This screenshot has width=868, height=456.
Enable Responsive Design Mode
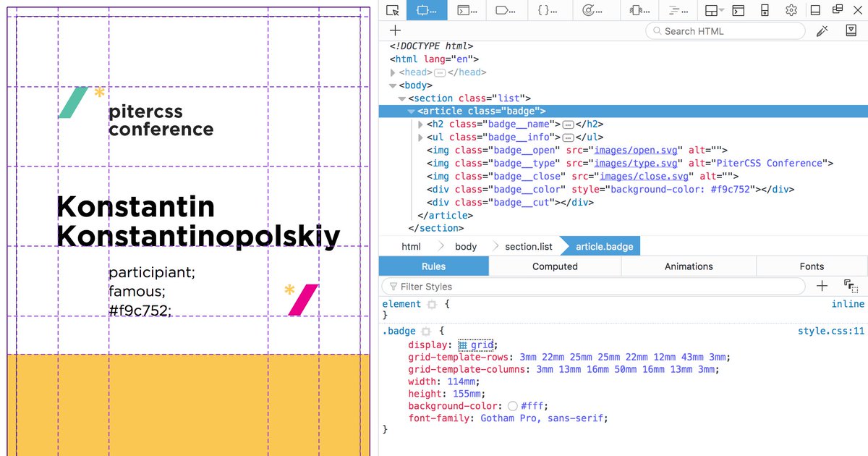tap(765, 10)
